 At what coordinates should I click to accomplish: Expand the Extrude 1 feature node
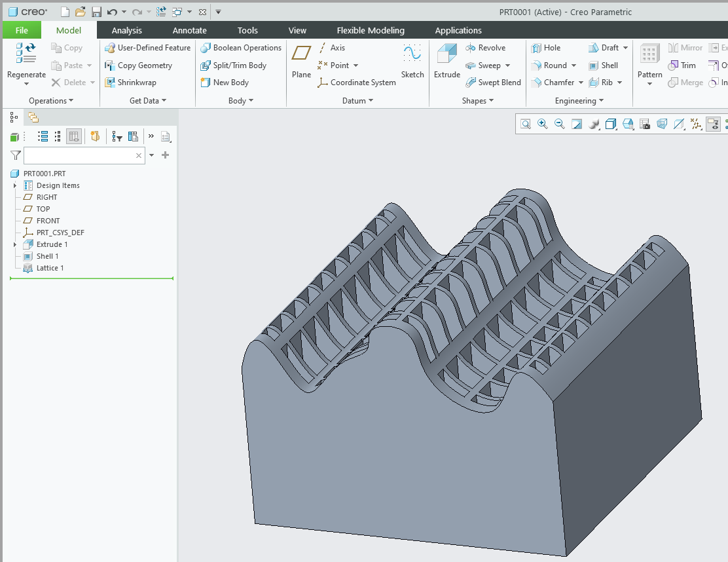coord(15,244)
